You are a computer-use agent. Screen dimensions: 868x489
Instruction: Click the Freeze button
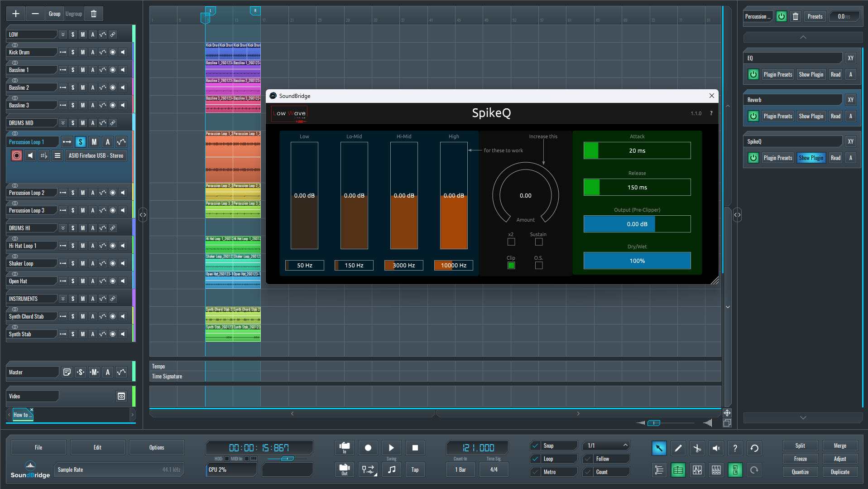[x=800, y=459]
